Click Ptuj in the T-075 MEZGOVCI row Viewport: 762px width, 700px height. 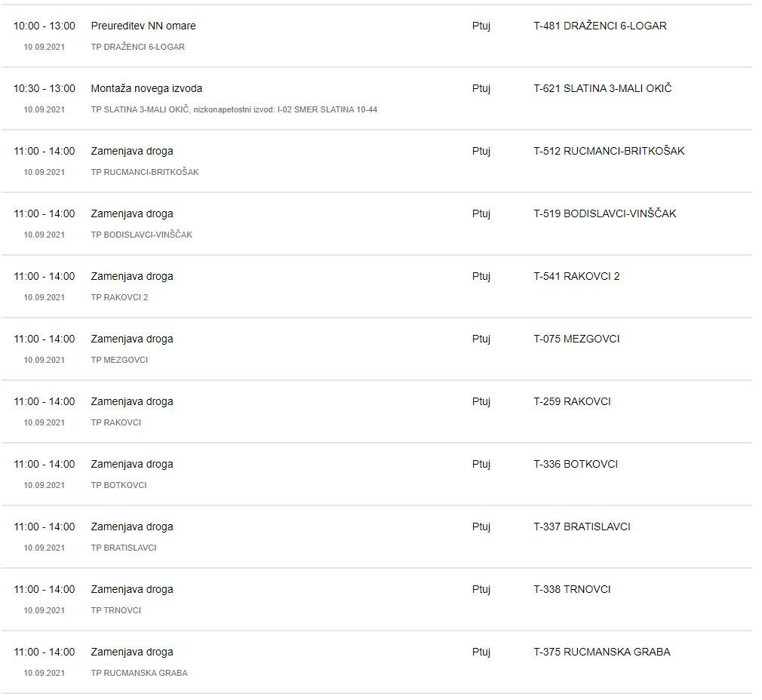point(481,339)
